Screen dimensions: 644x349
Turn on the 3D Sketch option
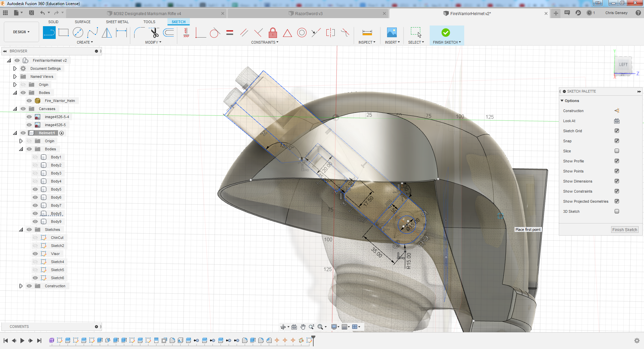616,211
